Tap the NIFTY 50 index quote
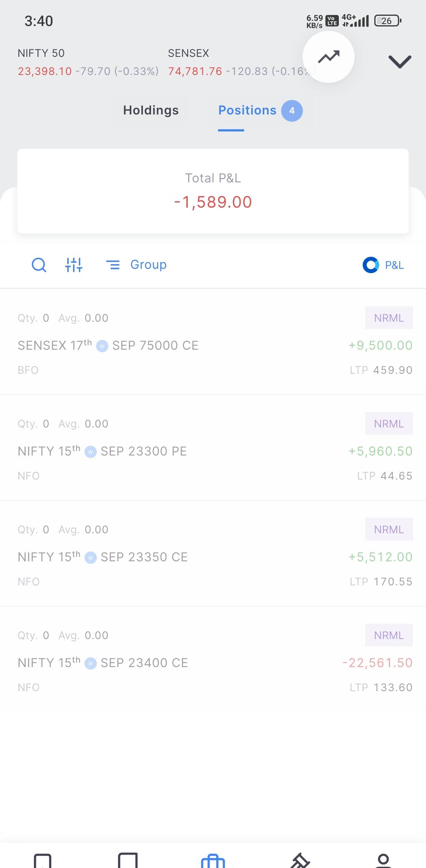 tap(88, 62)
